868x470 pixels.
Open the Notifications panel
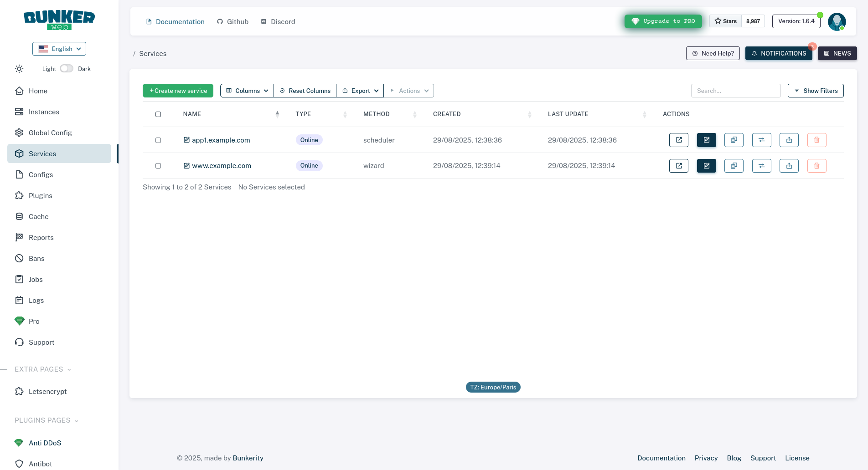click(x=779, y=53)
